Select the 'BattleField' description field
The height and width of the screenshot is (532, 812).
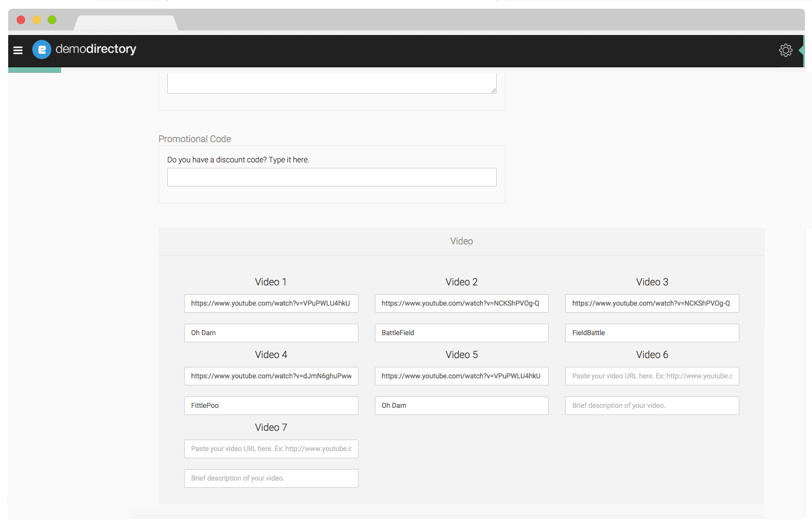(x=462, y=333)
